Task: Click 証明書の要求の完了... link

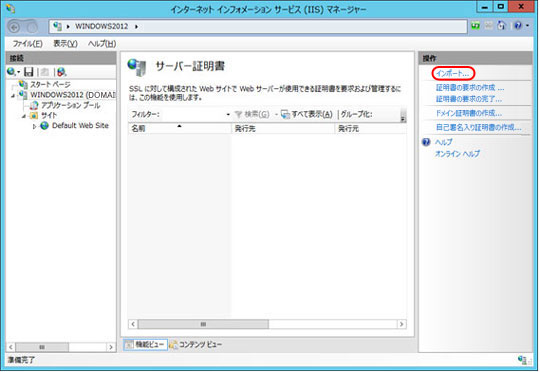Action: 469,99
